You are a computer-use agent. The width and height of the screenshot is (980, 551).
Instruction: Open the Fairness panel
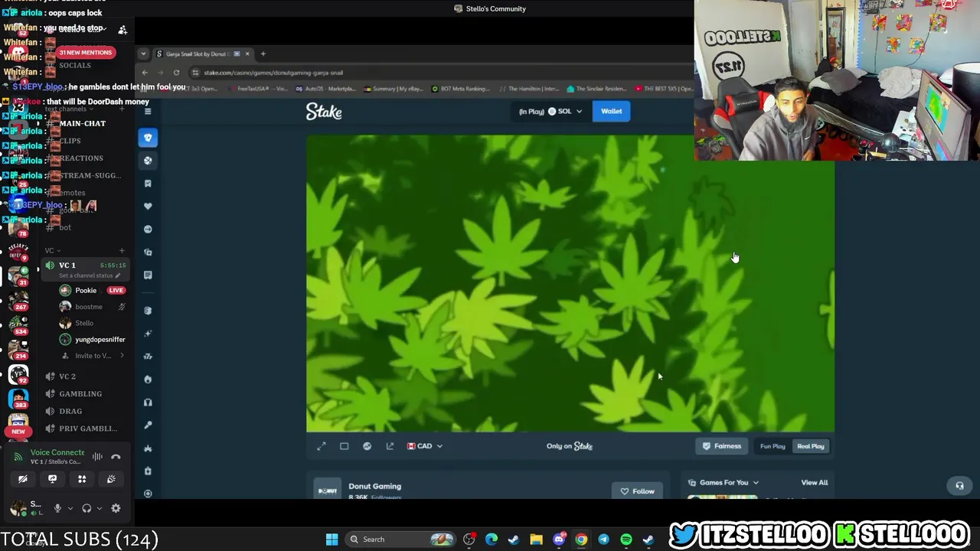tap(721, 446)
